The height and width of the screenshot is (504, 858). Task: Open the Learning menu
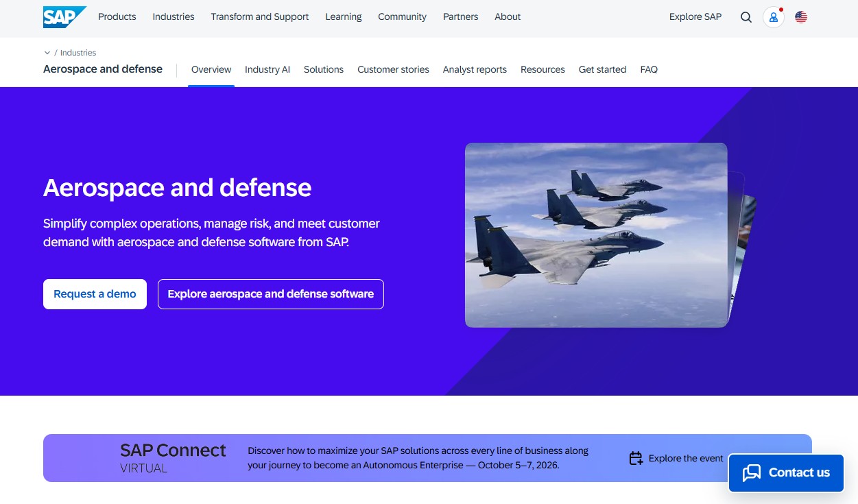coord(344,16)
